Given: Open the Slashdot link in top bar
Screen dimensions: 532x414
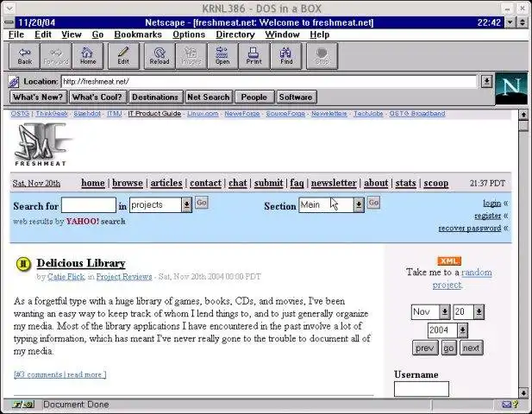Looking at the screenshot, I should pos(87,114).
